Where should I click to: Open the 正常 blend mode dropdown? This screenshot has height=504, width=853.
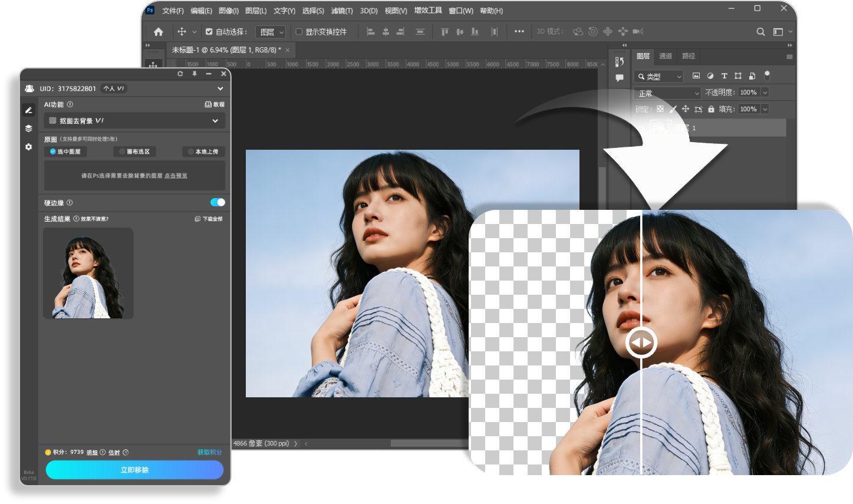click(667, 93)
